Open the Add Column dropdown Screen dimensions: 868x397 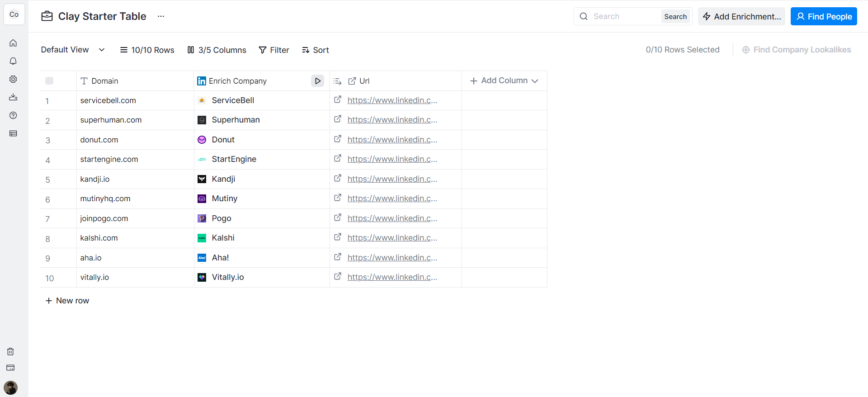click(x=504, y=80)
